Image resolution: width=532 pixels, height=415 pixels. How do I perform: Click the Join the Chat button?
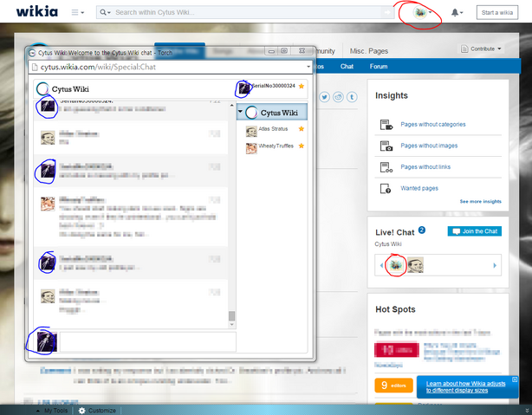(x=474, y=231)
